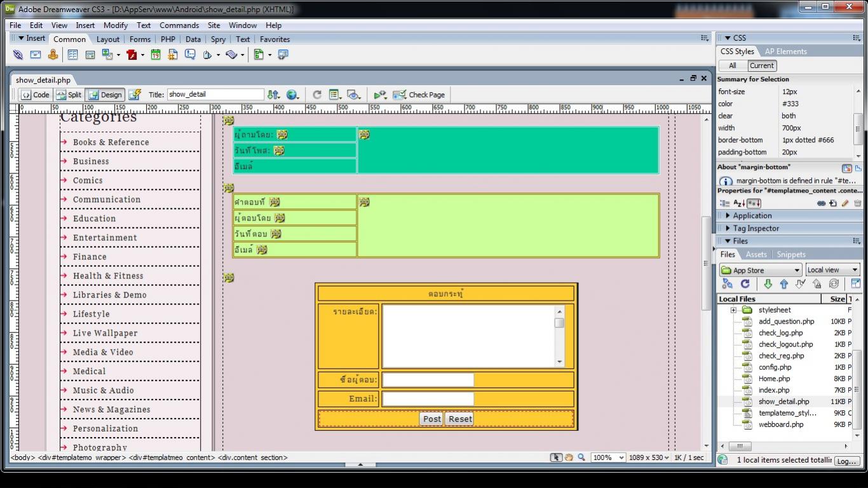Switch to Code view
The image size is (868, 488).
(x=36, y=95)
